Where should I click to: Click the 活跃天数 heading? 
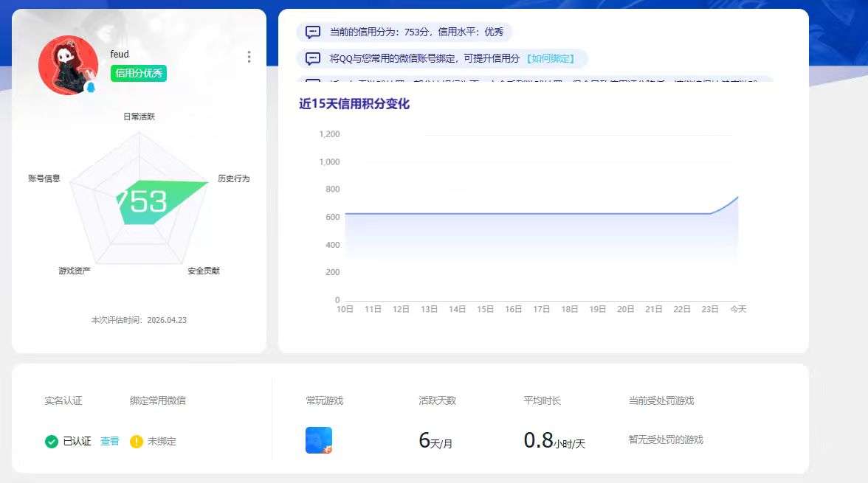437,400
